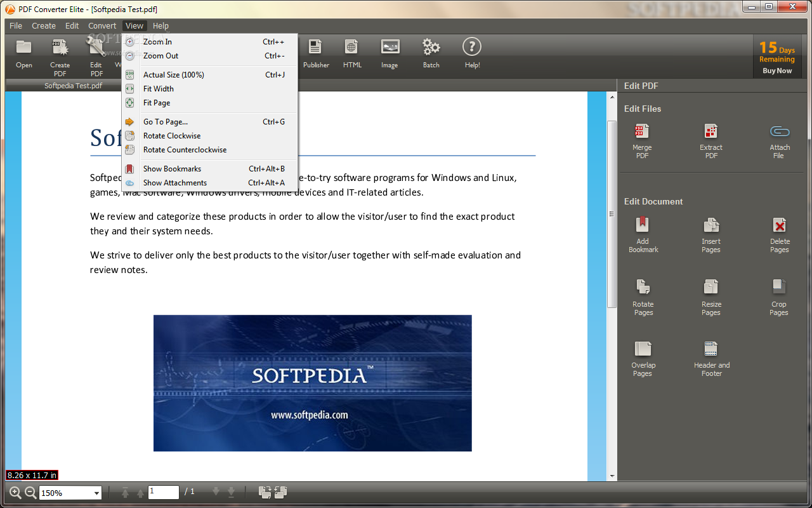Choose Zoom In from View menu

click(209, 42)
